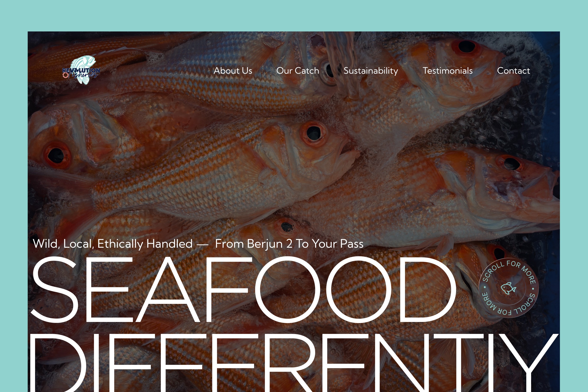Open the About Us page
This screenshot has height=392, width=588.
pos(233,71)
